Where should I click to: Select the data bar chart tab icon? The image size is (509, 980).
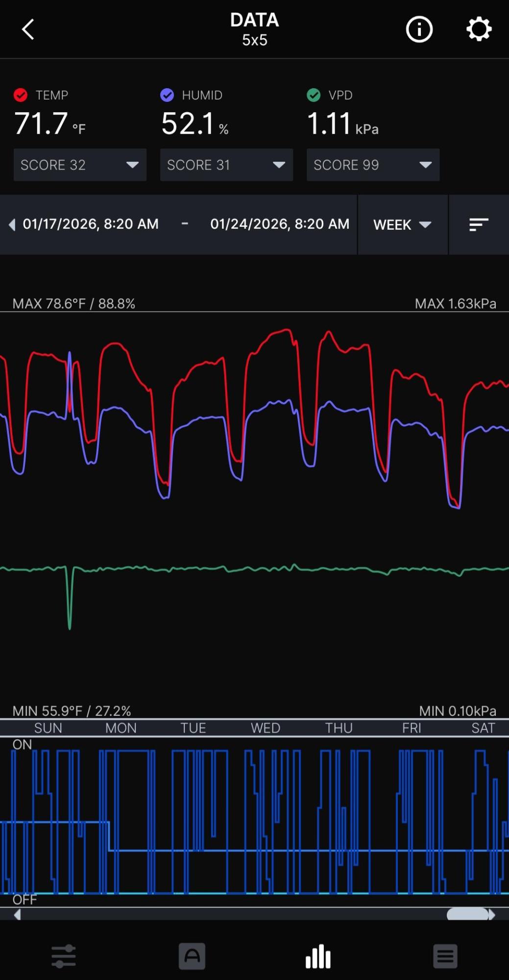[318, 956]
